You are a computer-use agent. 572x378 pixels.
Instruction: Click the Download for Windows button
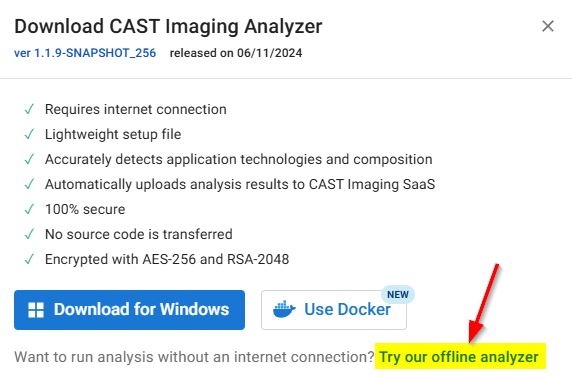pos(130,310)
